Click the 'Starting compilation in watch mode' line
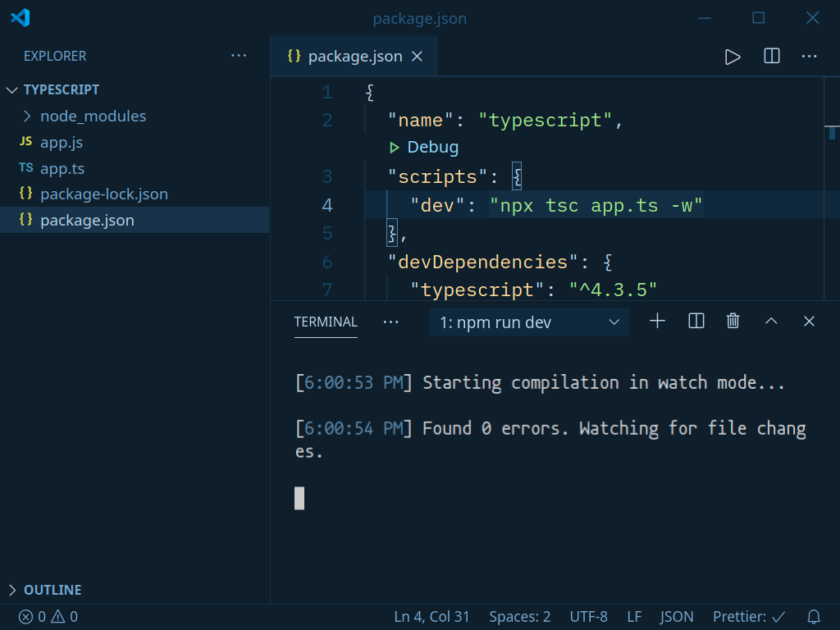The width and height of the screenshot is (840, 630). [x=540, y=383]
